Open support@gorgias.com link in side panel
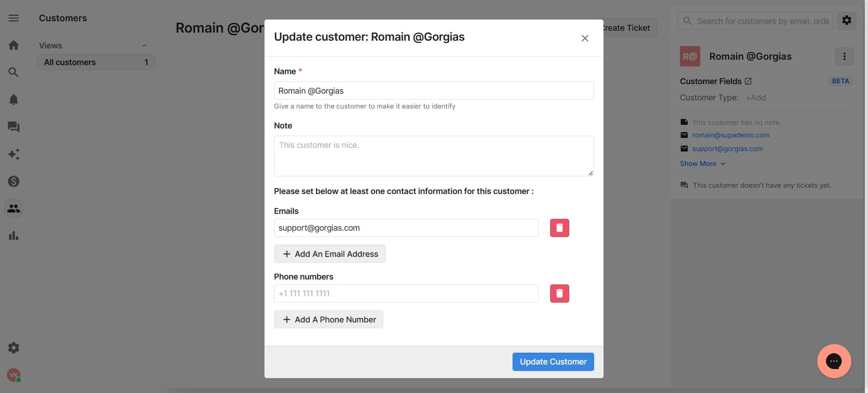This screenshot has height=393, width=868. (727, 149)
